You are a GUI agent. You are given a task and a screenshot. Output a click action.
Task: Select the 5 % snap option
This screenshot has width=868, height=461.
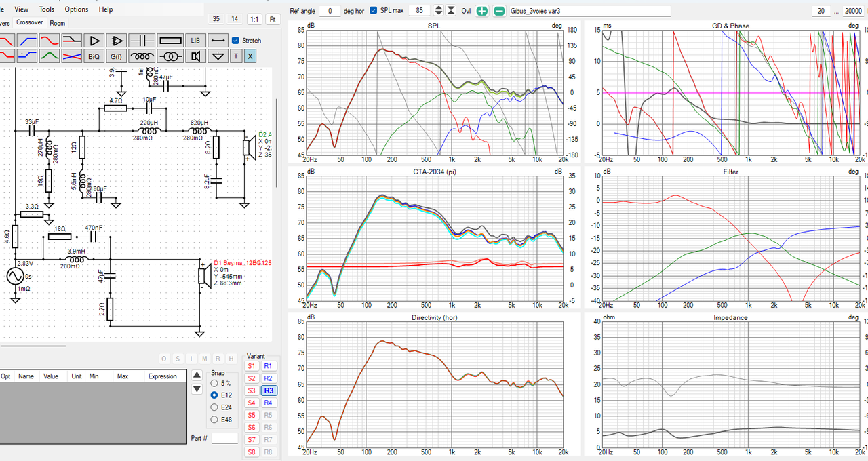(x=215, y=383)
